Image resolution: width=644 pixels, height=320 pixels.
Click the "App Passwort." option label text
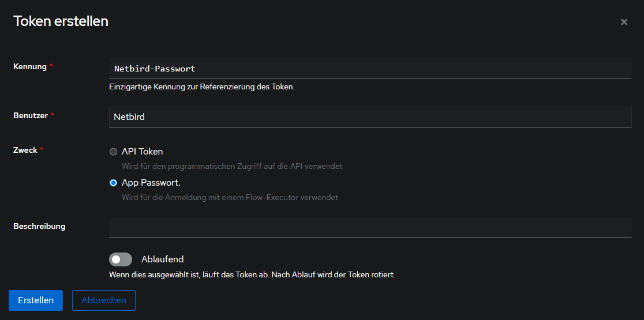(151, 183)
